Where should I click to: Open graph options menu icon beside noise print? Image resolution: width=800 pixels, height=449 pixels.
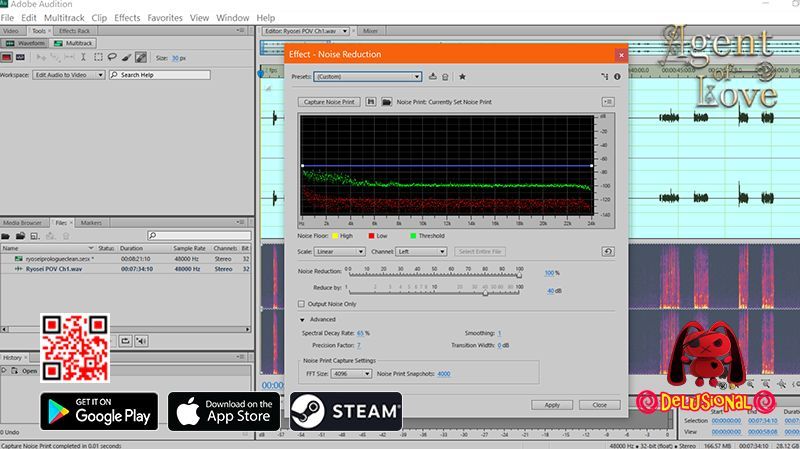tap(608, 102)
